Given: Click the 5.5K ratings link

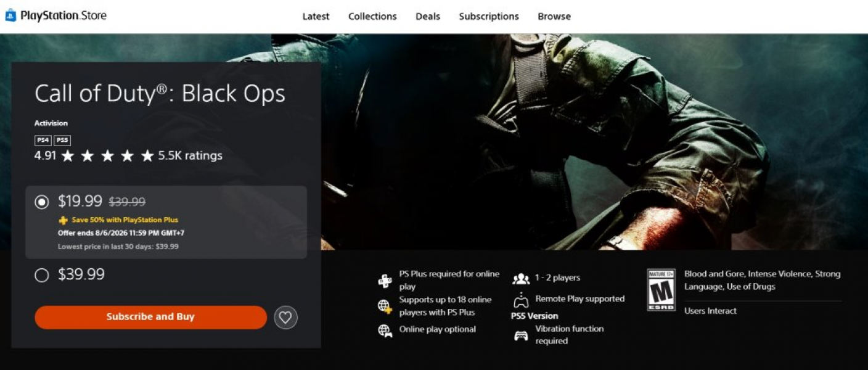Looking at the screenshot, I should [x=190, y=155].
